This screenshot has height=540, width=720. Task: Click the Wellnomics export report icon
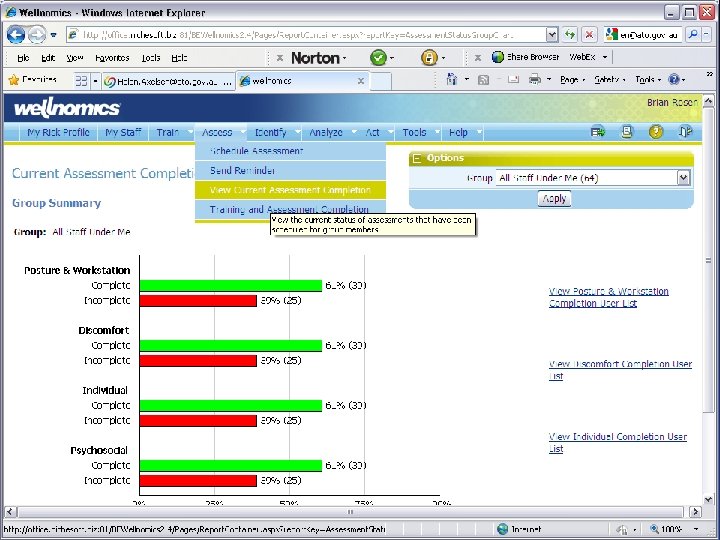598,132
